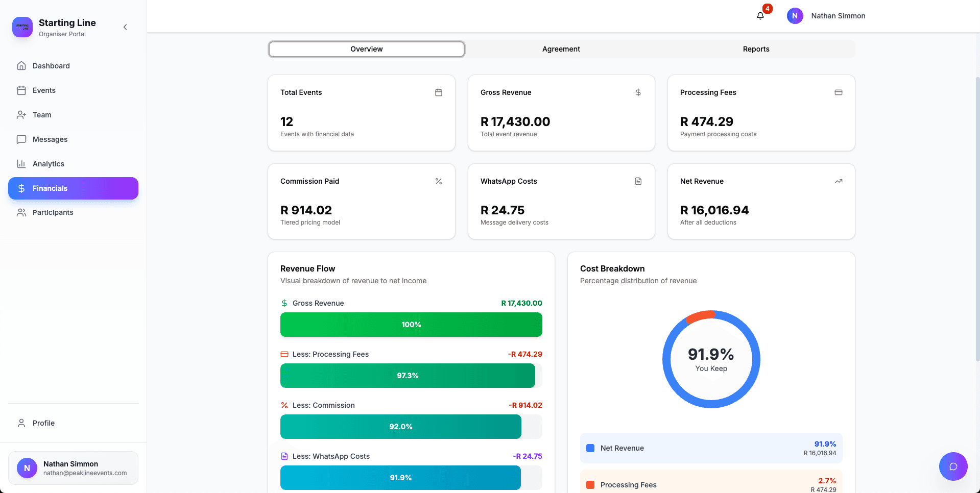Switch to the Reports tab

[756, 49]
